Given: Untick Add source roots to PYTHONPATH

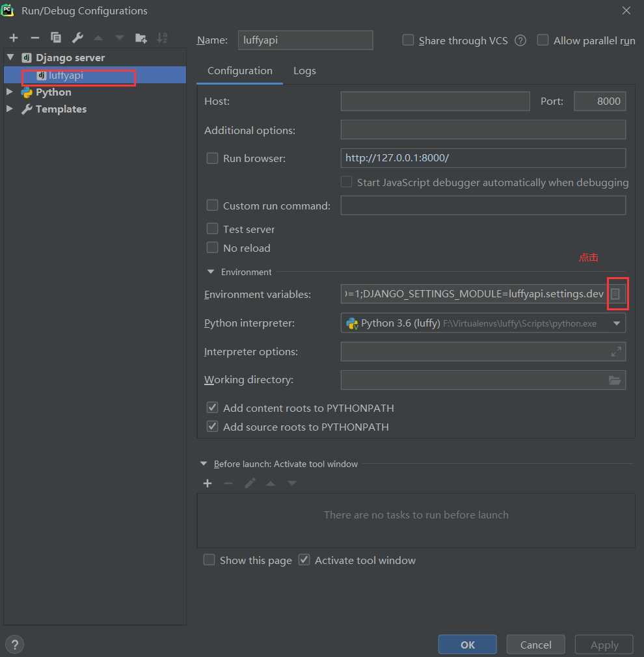Looking at the screenshot, I should click(213, 427).
